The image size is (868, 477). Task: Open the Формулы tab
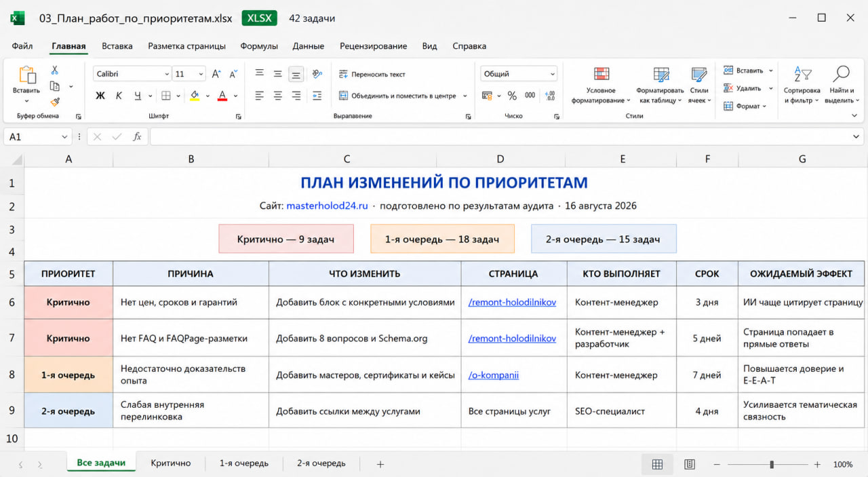(259, 46)
